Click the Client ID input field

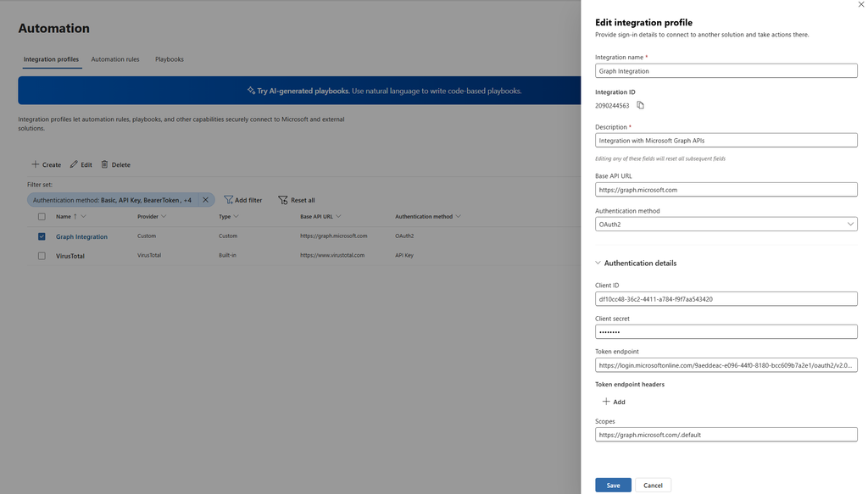coord(726,299)
